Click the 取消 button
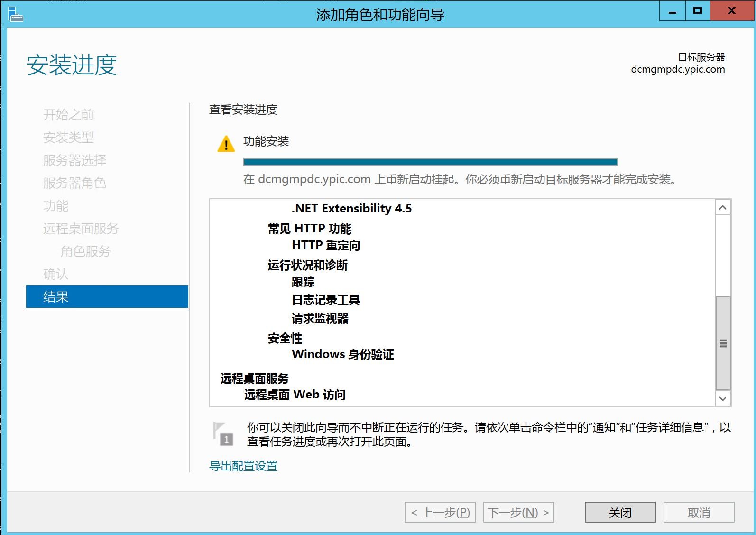This screenshot has height=535, width=756. pyautogui.click(x=699, y=512)
